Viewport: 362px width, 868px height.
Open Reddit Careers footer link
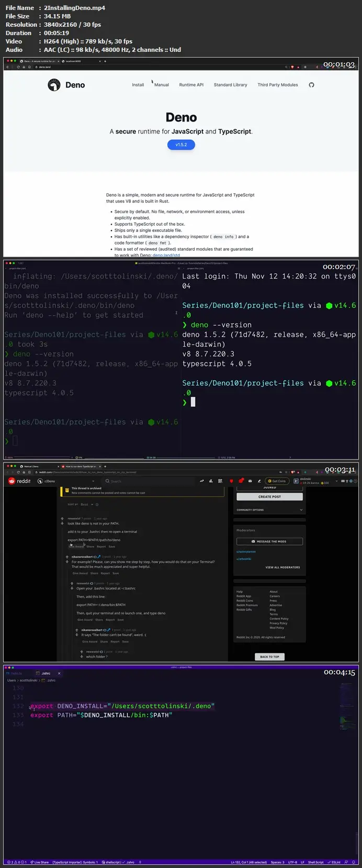[x=275, y=596]
